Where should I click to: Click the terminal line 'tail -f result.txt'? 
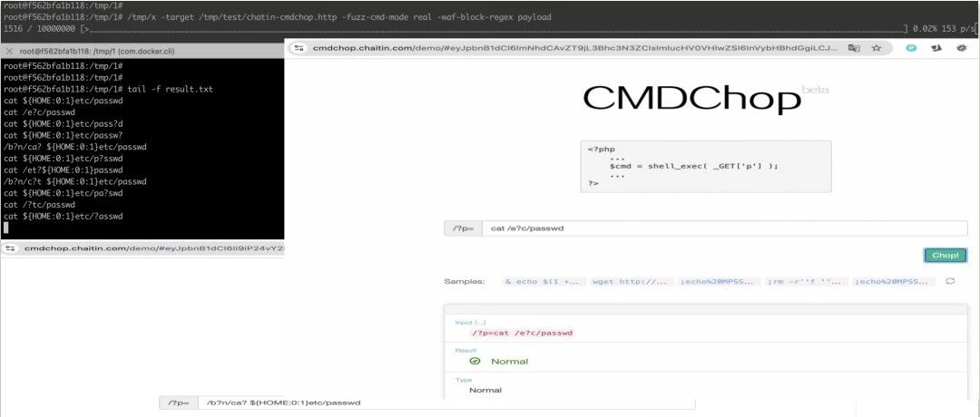(107, 89)
